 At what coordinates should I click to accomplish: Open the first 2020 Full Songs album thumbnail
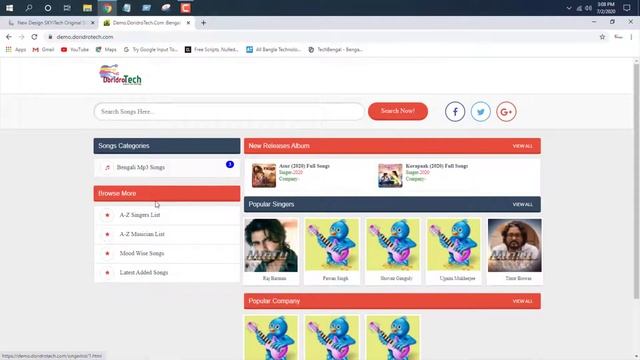[x=264, y=176]
